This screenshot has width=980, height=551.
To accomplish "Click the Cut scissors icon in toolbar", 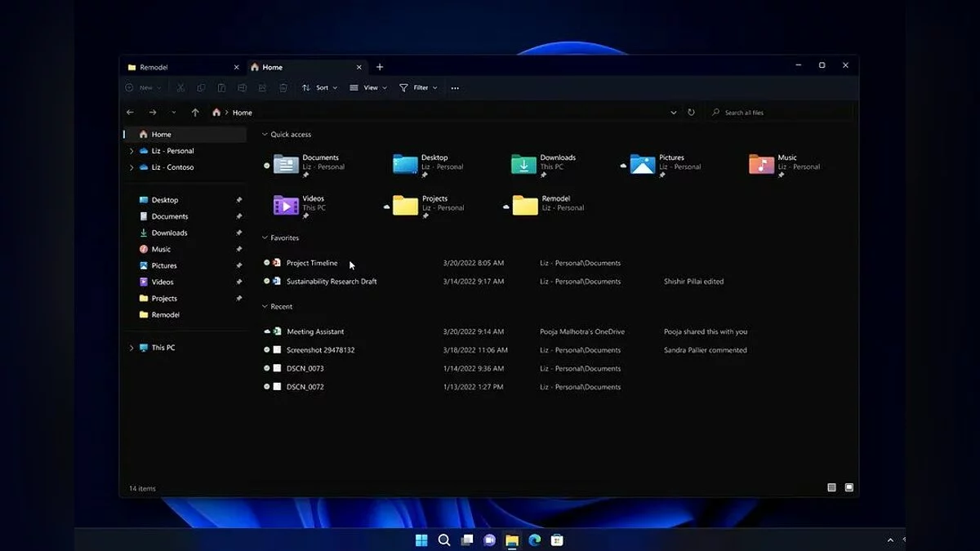I will pos(180,88).
